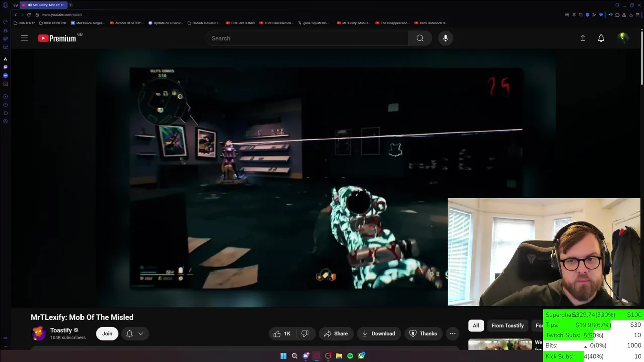Dislike the video with thumbs down
Image resolution: width=644 pixels, height=362 pixels.
coord(305,334)
